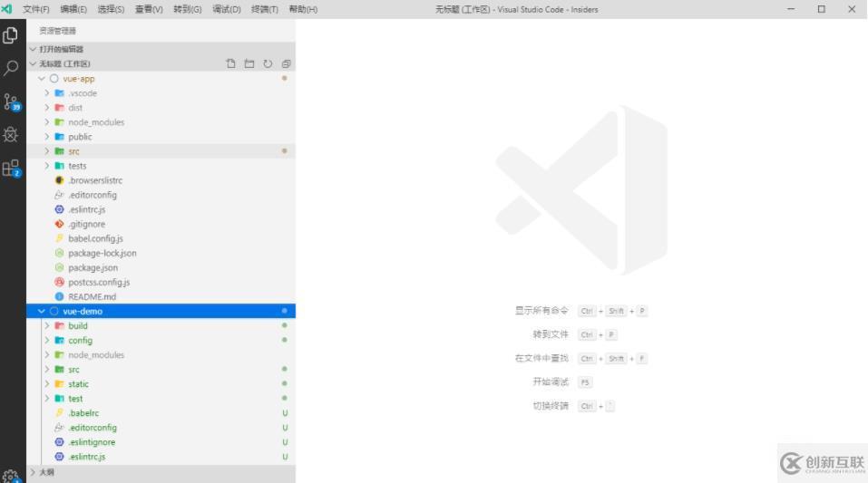868x483 pixels.
Task: Open the View menu
Action: (x=149, y=9)
